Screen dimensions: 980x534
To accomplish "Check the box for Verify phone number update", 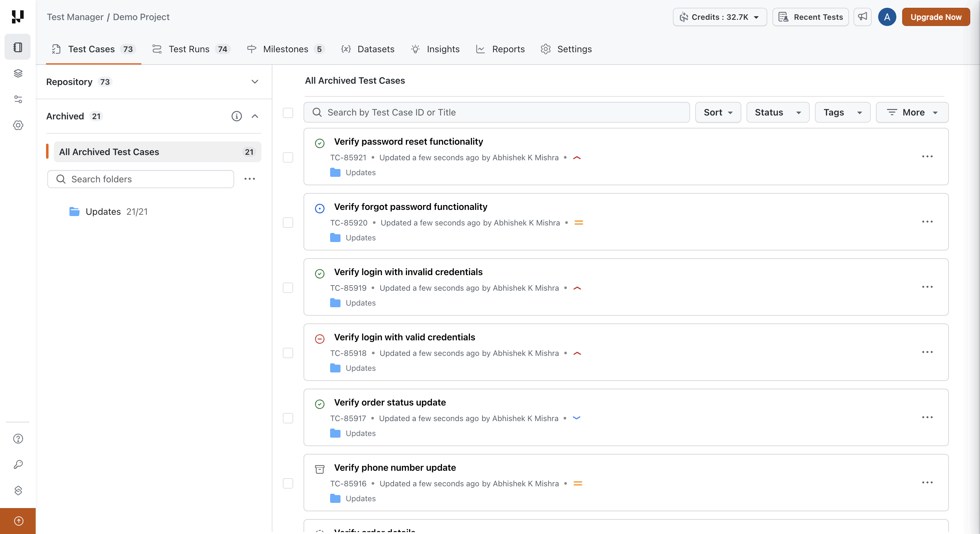I will tap(288, 483).
